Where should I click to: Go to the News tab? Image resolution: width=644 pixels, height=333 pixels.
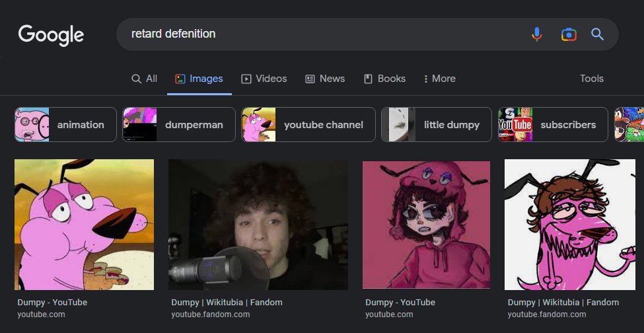(325, 79)
